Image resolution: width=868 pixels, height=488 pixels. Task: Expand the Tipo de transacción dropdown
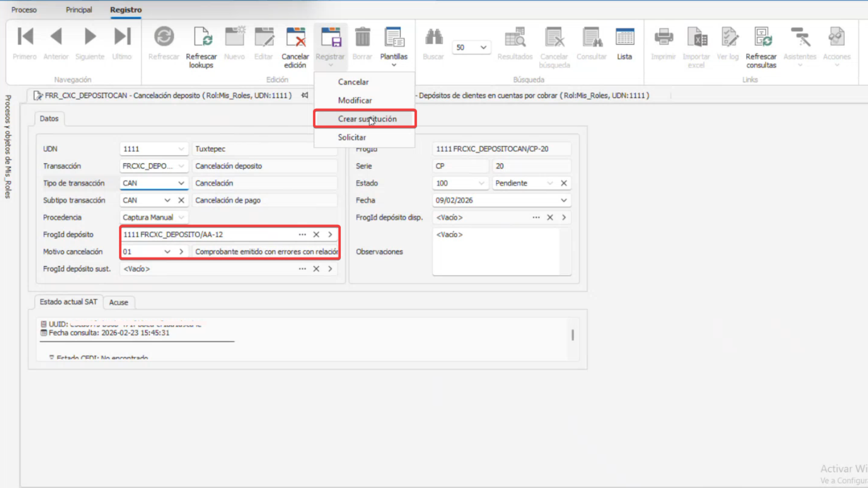[x=181, y=183]
